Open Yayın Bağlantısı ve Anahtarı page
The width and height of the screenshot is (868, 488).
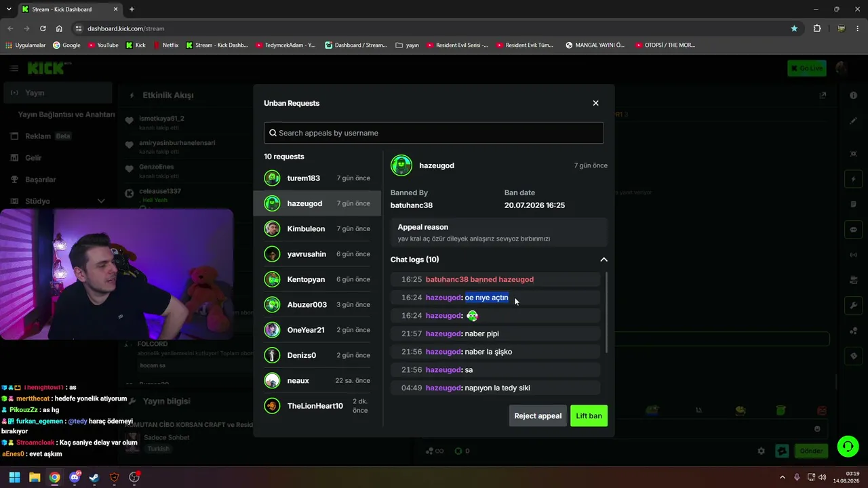click(x=66, y=115)
